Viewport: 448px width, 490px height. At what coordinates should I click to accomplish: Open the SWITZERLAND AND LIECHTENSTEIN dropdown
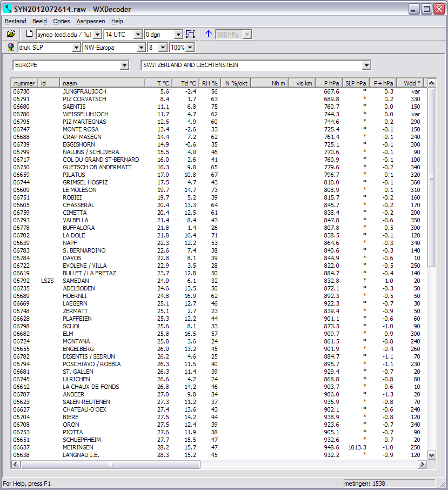366,65
